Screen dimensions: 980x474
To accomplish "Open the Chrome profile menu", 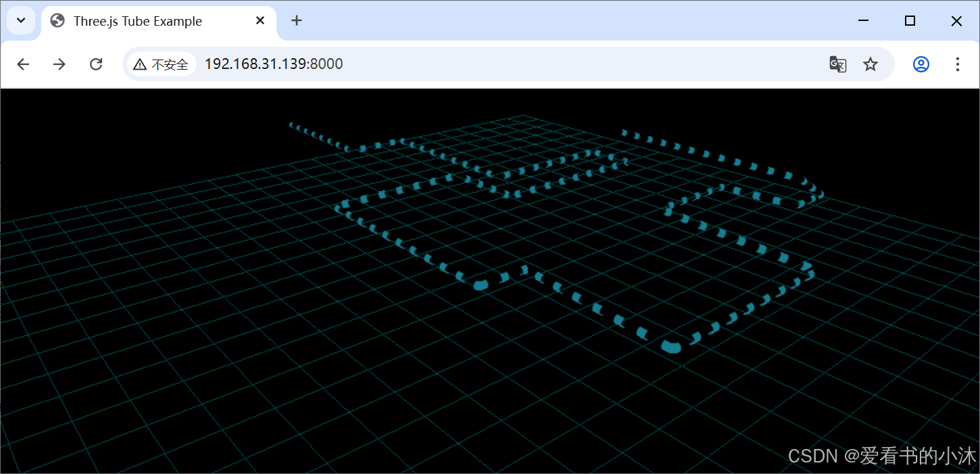I will tap(921, 64).
